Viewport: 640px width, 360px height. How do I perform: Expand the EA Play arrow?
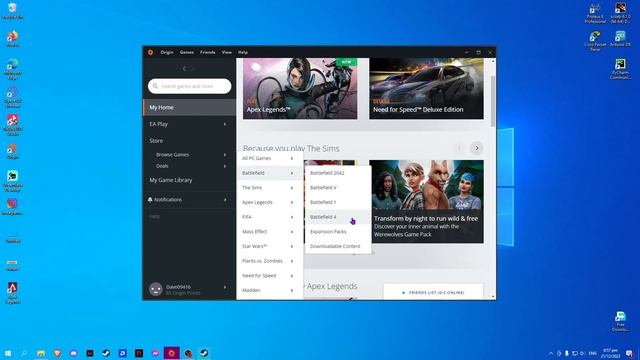pos(225,124)
